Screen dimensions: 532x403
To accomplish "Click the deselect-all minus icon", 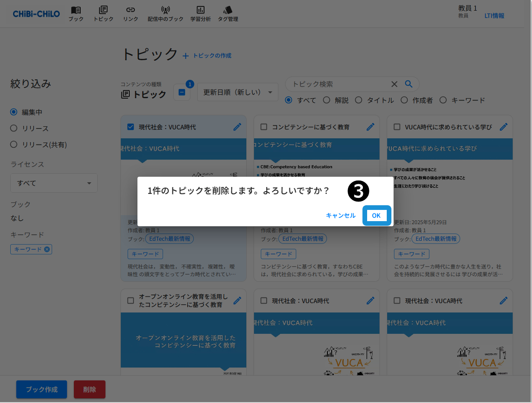I will pos(182,92).
